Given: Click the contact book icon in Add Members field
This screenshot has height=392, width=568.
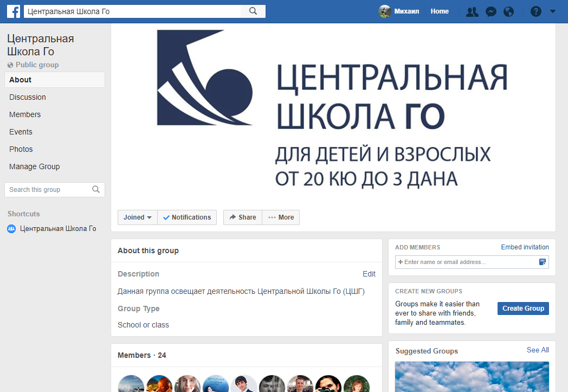Looking at the screenshot, I should tap(543, 262).
